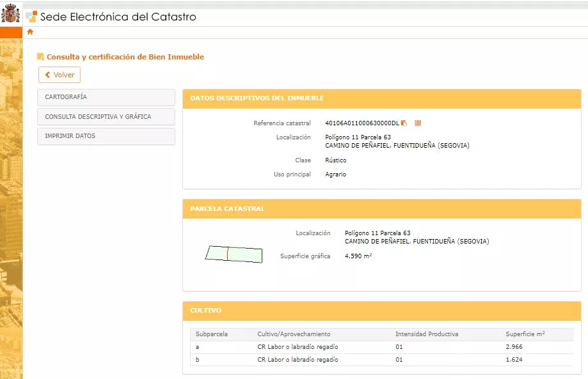Click the orange home icon

[x=30, y=32]
